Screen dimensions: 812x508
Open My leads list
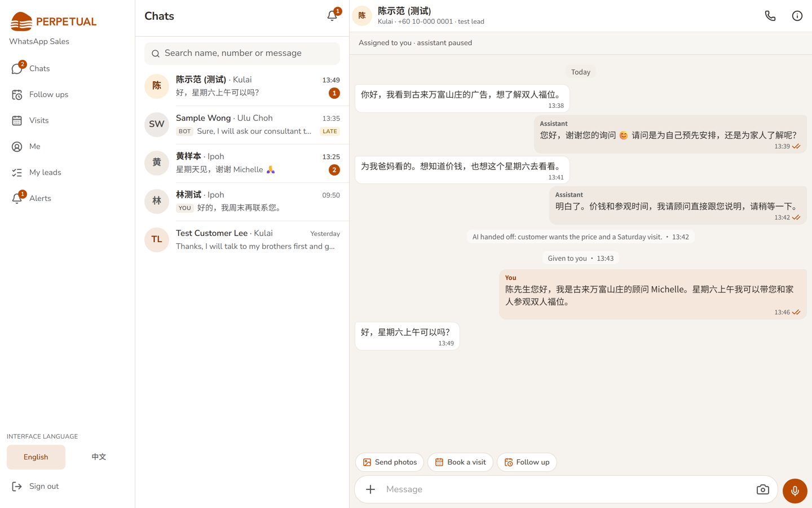pos(67,172)
